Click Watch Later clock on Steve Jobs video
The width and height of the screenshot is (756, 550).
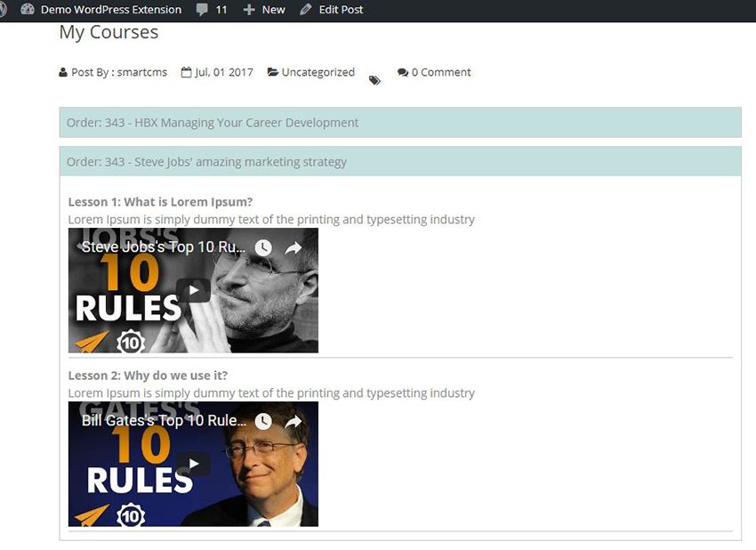click(263, 248)
